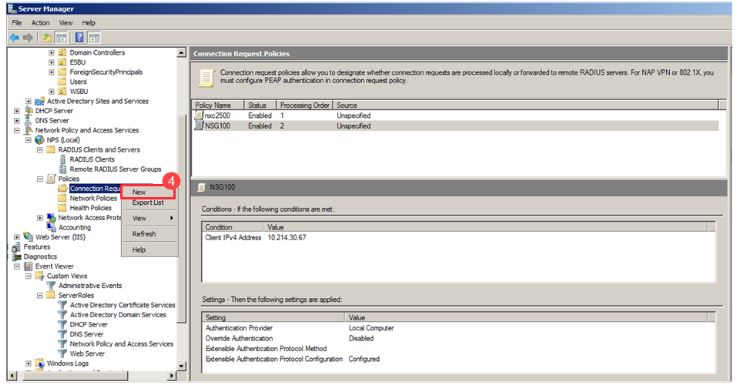This screenshot has width=741, height=392.
Task: Sort by the Policy Name column header
Action: [218, 105]
